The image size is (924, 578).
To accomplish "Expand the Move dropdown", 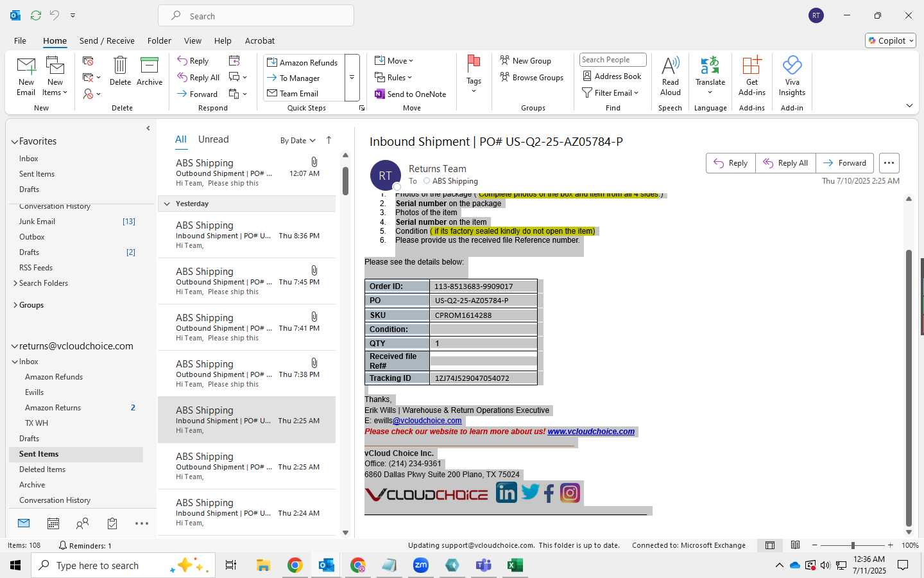I will 394,61.
